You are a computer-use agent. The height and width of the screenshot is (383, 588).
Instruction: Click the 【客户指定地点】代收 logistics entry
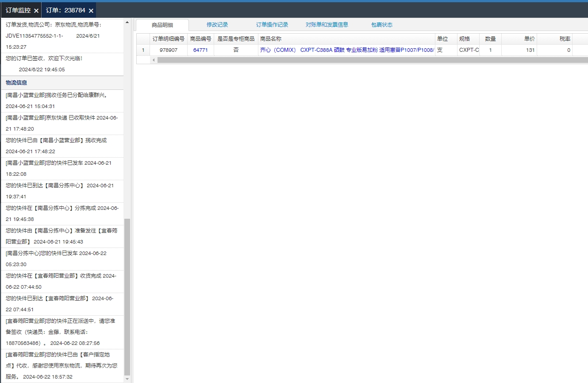(62, 366)
